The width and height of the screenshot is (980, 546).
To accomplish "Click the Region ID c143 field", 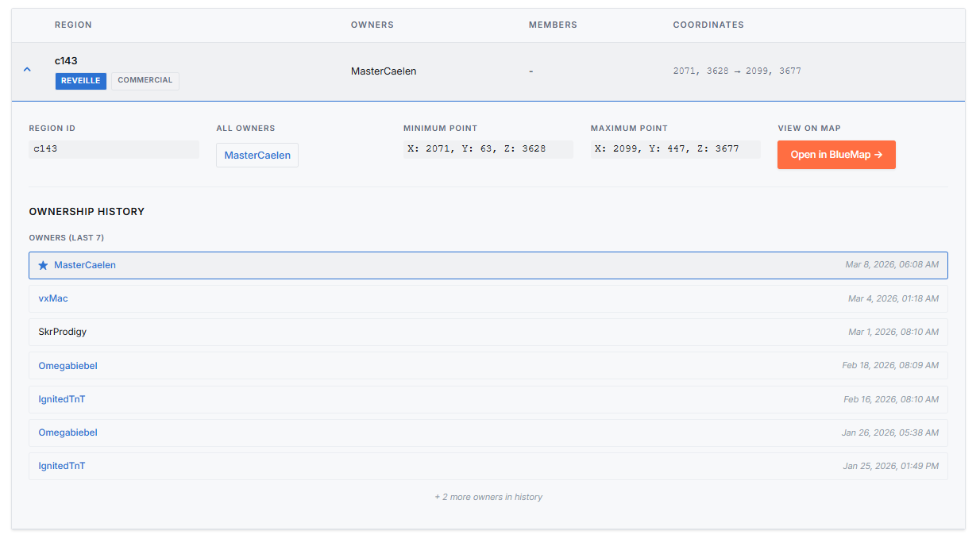I will tap(114, 149).
